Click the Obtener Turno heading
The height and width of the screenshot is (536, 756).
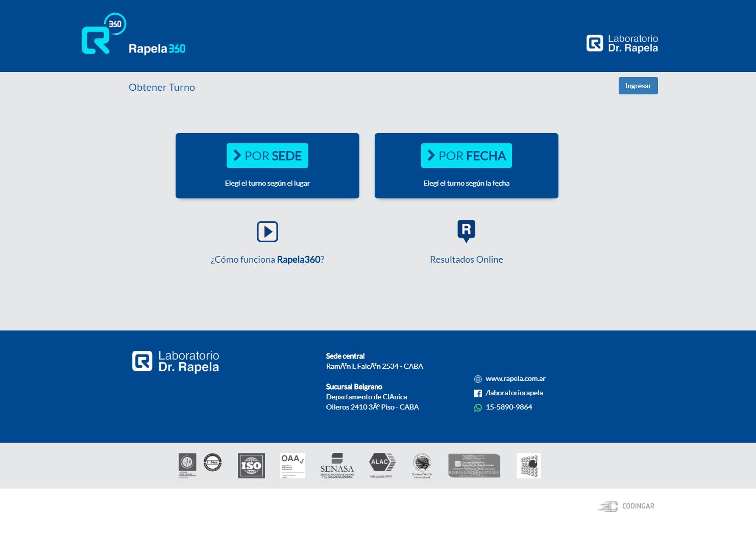coord(162,87)
